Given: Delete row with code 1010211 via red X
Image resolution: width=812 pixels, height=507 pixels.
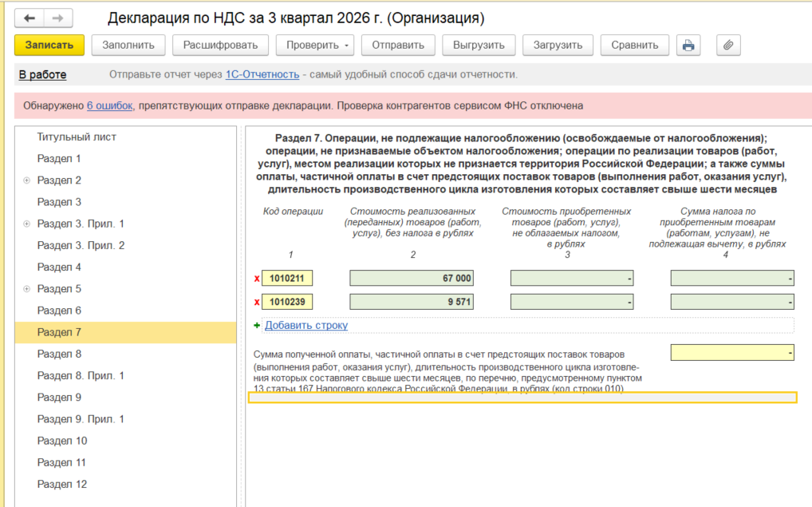Looking at the screenshot, I should (x=257, y=279).
